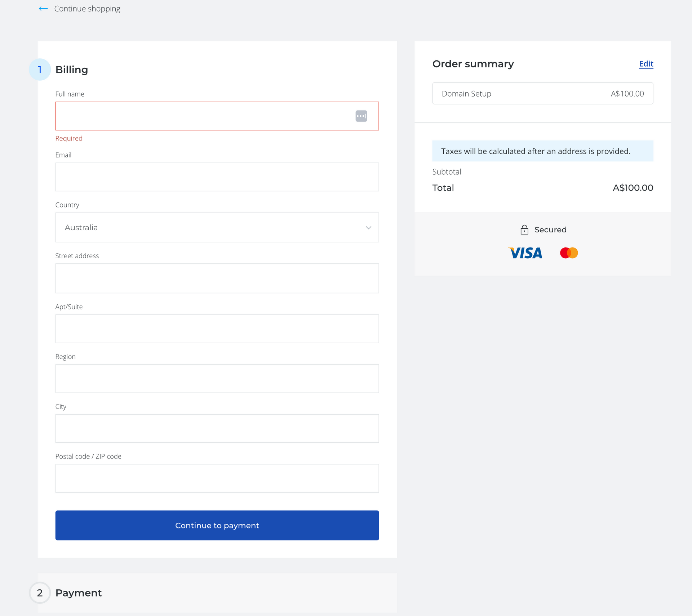Viewport: 692px width, 616px height.
Task: Click the Postal code / ZIP code label
Action: tap(88, 456)
